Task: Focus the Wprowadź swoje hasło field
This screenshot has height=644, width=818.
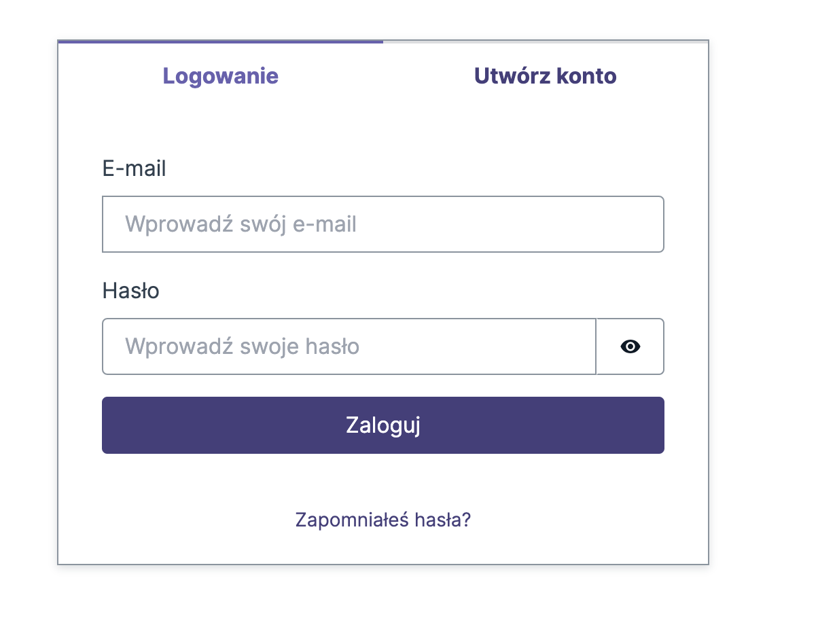Action: [349, 346]
